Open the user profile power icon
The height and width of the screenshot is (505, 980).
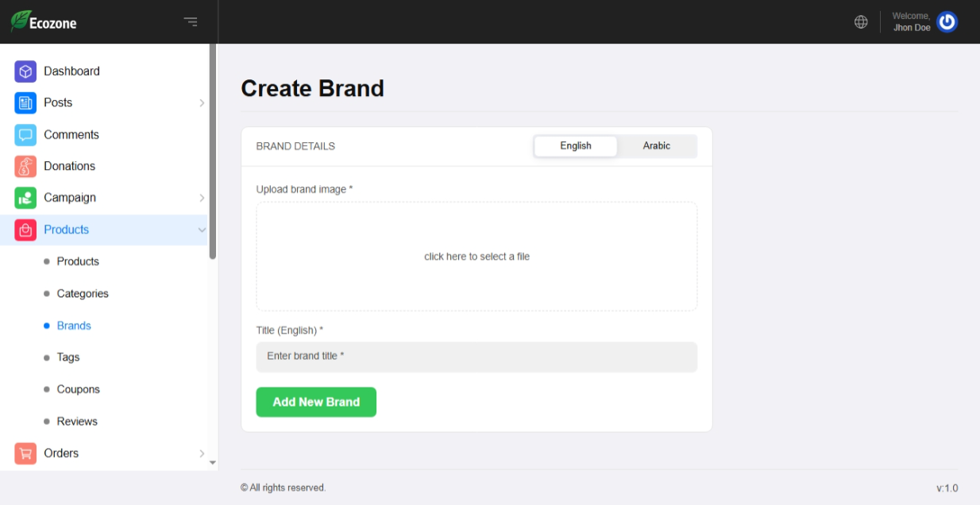click(x=947, y=22)
